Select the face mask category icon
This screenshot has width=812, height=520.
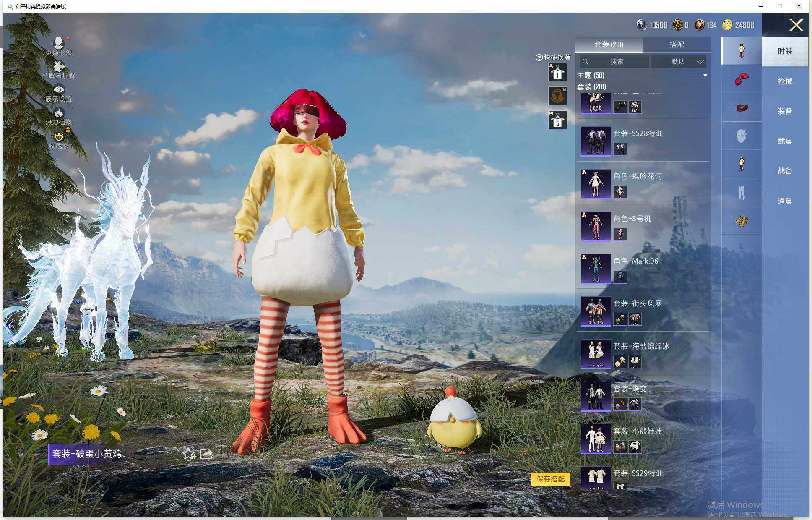click(741, 136)
